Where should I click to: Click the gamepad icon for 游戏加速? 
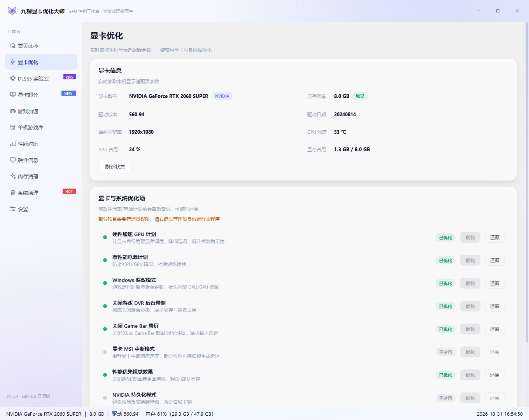[x=13, y=111]
